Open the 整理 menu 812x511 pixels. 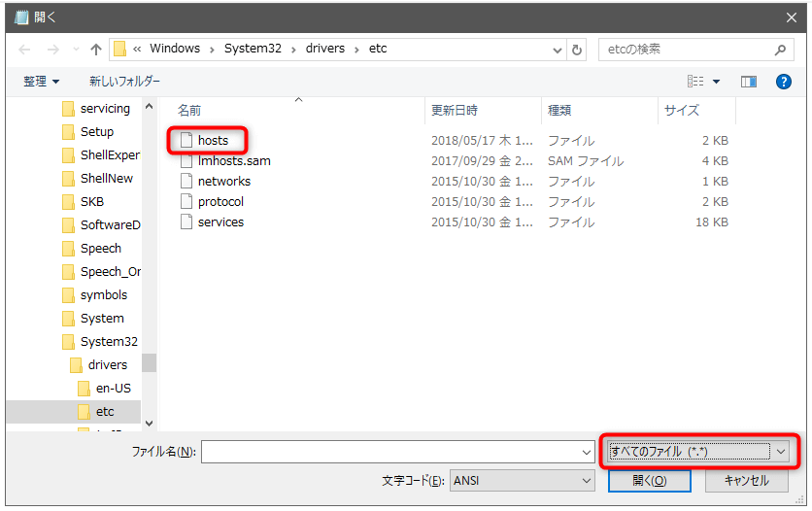click(x=41, y=82)
